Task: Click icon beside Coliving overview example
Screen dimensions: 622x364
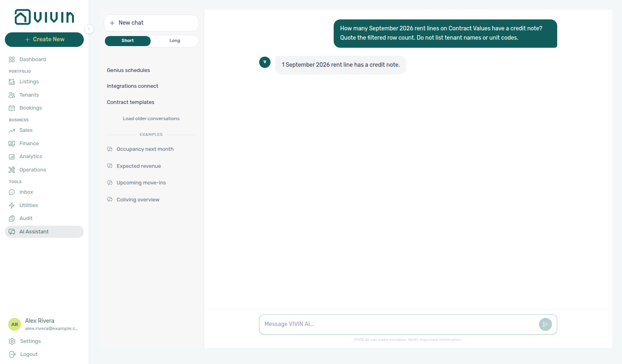Action: coord(110,200)
